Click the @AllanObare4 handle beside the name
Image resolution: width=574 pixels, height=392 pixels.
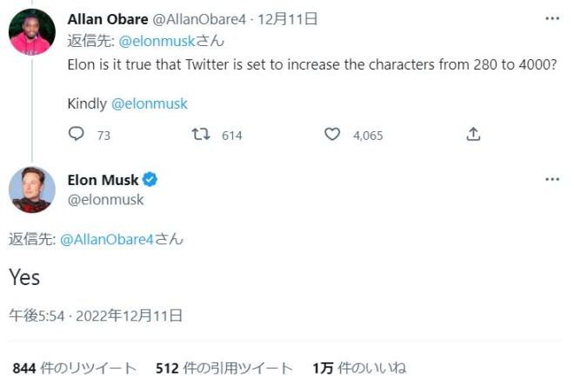pos(198,19)
